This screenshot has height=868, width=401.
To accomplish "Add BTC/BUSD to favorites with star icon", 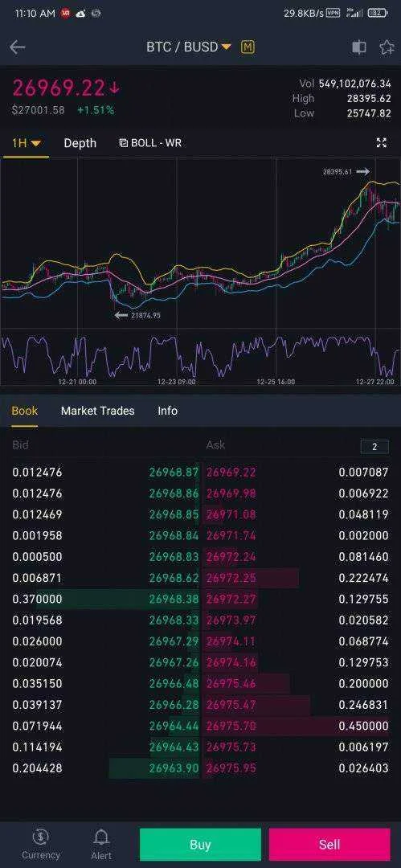I will point(387,47).
